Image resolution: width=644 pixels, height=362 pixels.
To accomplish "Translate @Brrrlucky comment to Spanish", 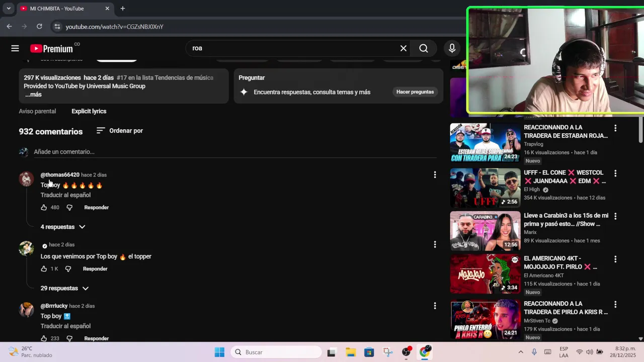I will [65, 326].
